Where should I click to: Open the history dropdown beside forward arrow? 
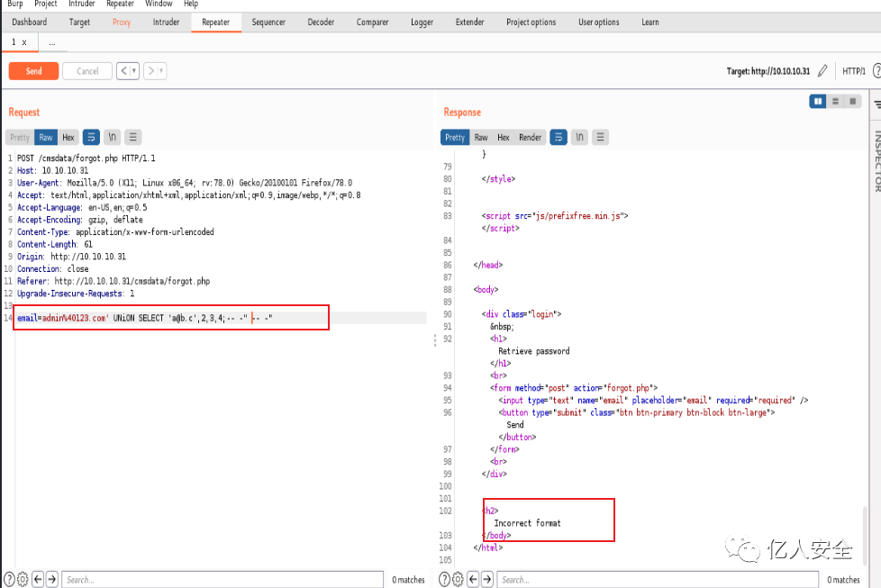coord(162,71)
